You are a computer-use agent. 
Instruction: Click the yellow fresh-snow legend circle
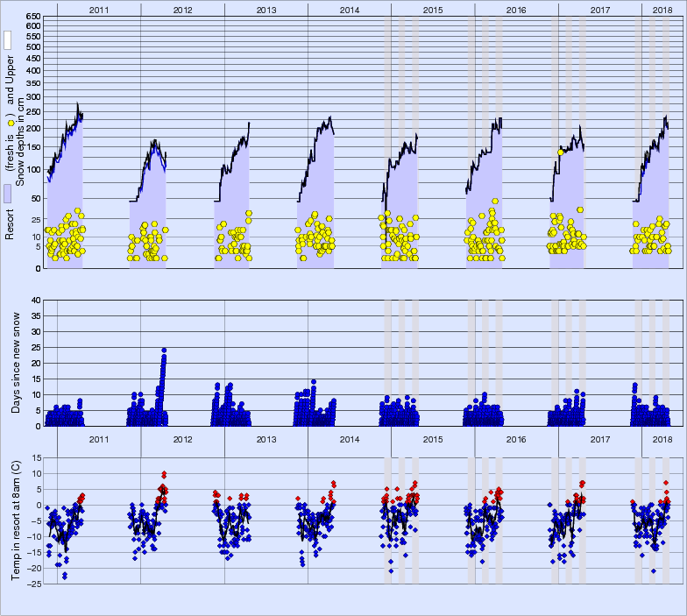(x=10, y=124)
